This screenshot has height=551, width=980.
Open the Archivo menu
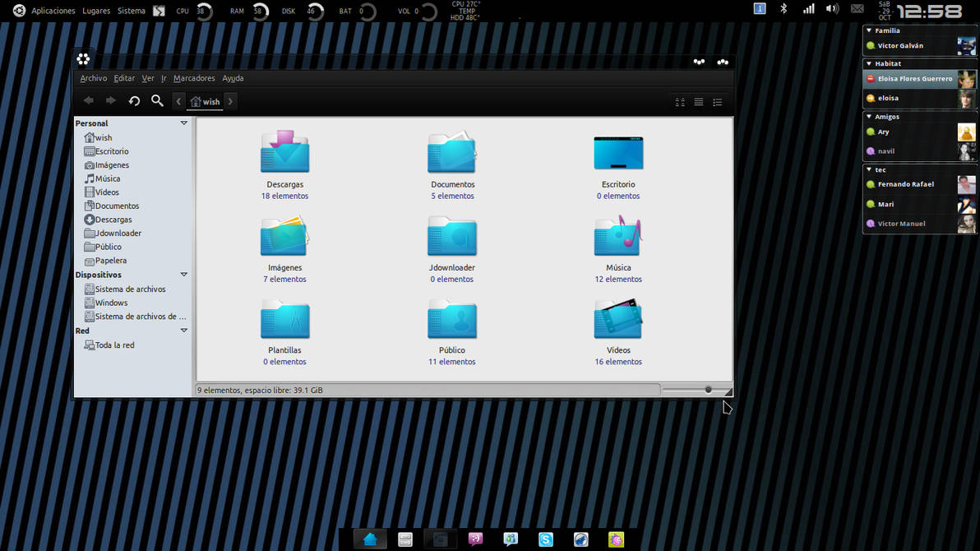click(x=93, y=78)
